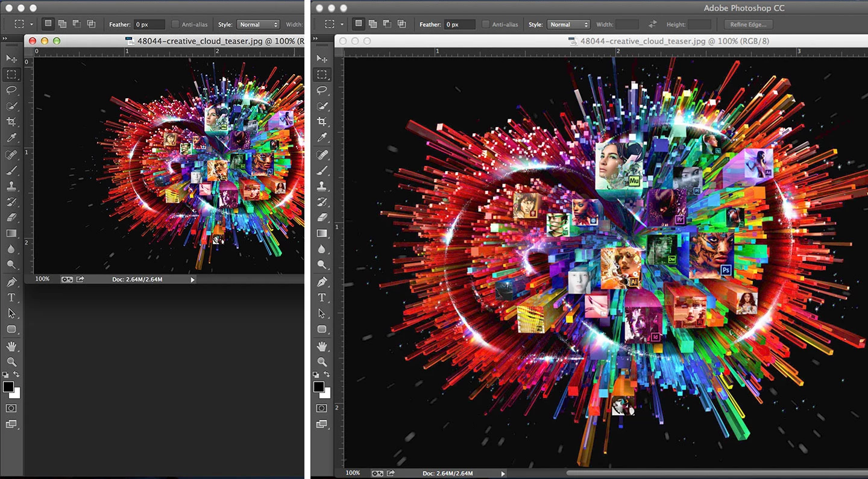
Task: Toggle Anti-alias checkbox in the right window
Action: click(486, 24)
